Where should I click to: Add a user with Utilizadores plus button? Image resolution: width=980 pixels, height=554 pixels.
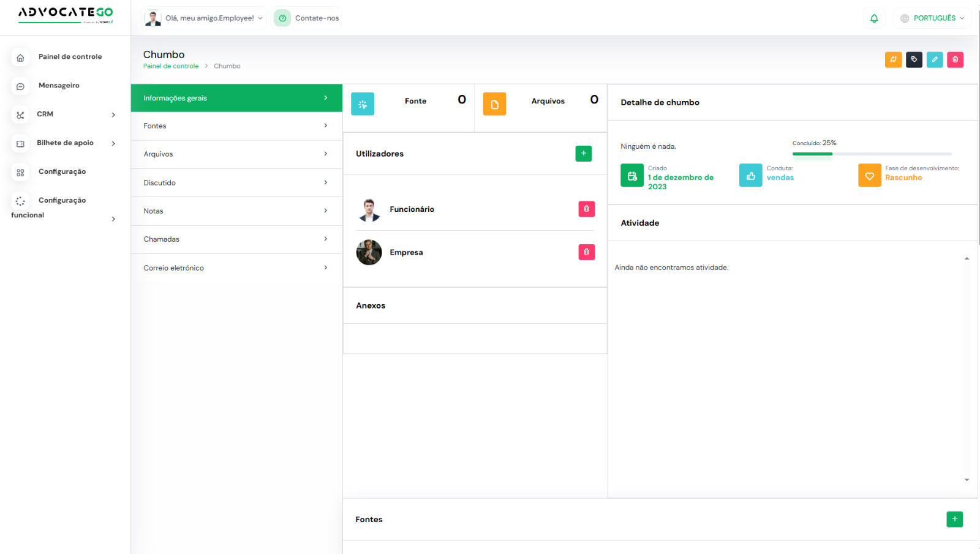click(584, 154)
